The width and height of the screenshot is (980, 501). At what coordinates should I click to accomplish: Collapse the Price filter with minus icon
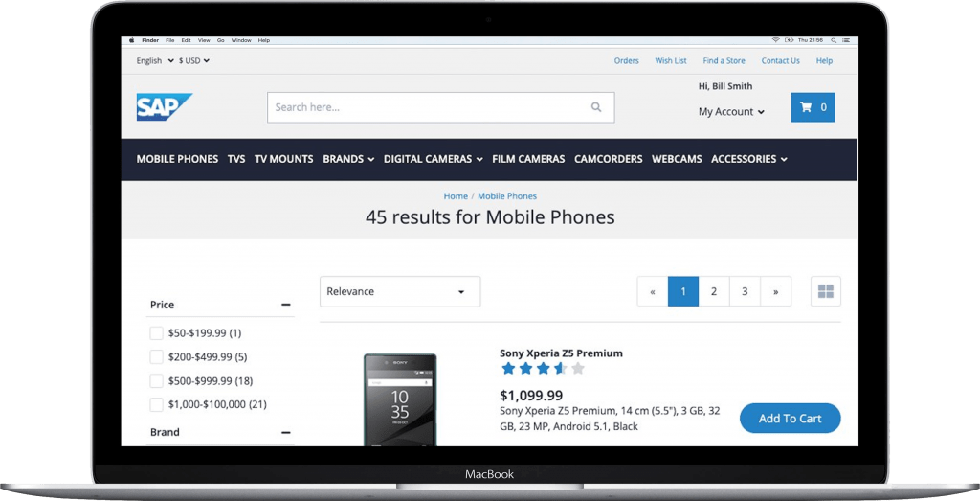pyautogui.click(x=285, y=305)
